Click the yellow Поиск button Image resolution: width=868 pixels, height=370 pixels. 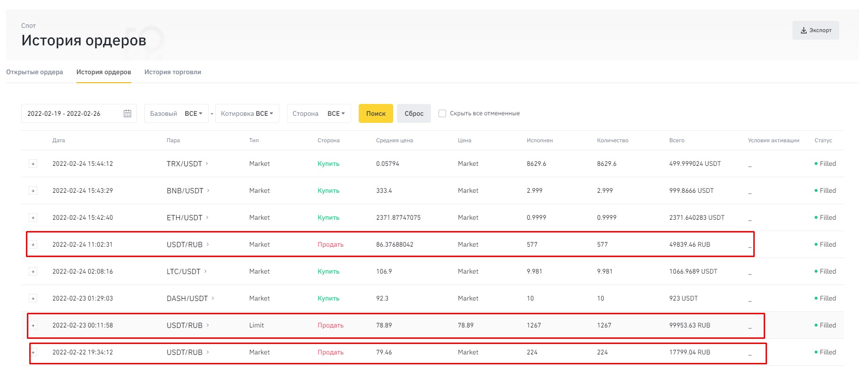pyautogui.click(x=376, y=113)
